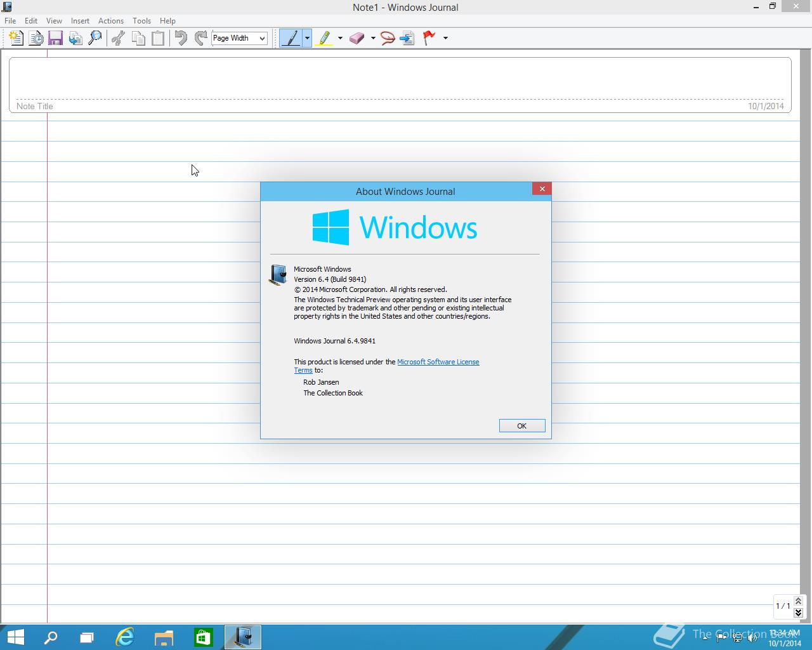Image resolution: width=812 pixels, height=650 pixels.
Task: Open the Microsoft Software License link
Action: click(438, 362)
